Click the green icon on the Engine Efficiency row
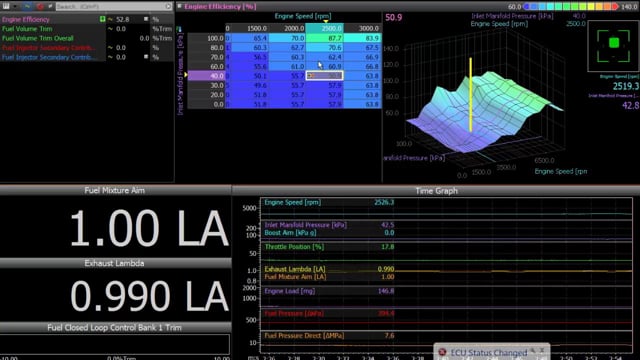The width and height of the screenshot is (640, 360). click(x=102, y=19)
